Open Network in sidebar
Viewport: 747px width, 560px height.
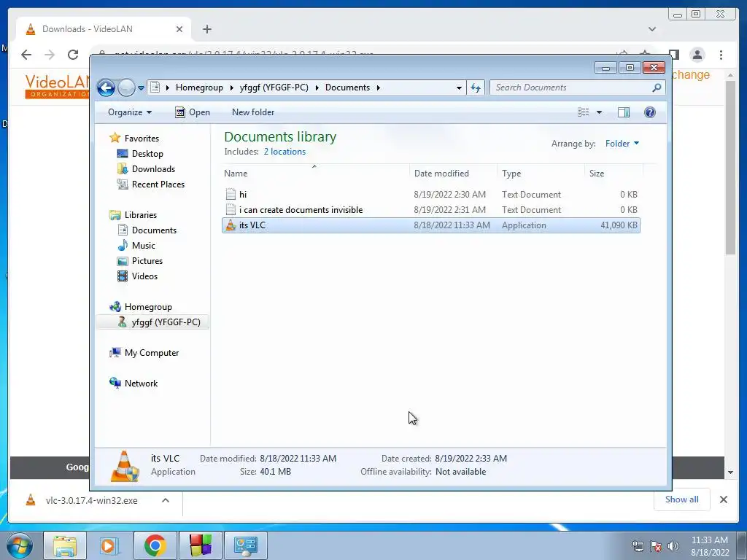pos(141,384)
